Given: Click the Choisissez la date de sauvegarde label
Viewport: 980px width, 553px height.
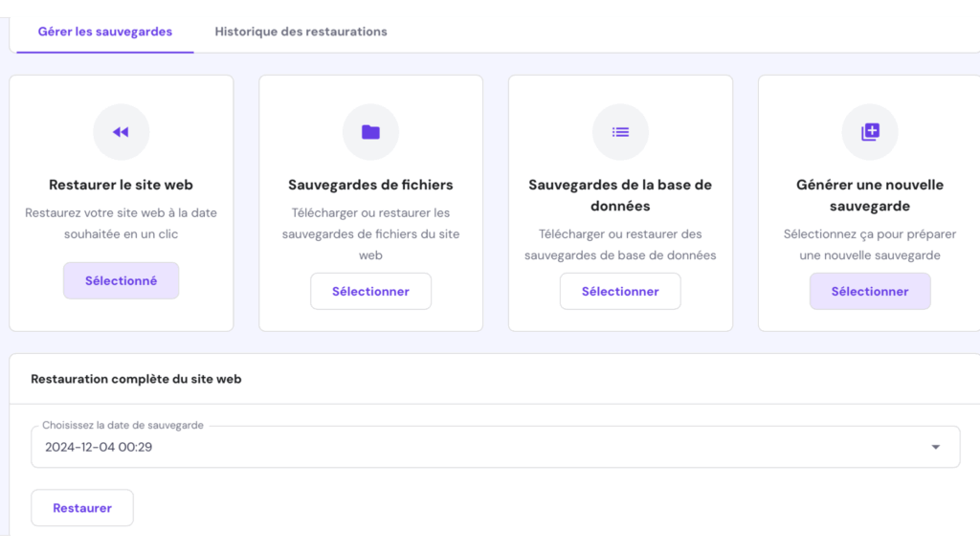Looking at the screenshot, I should pyautogui.click(x=122, y=425).
